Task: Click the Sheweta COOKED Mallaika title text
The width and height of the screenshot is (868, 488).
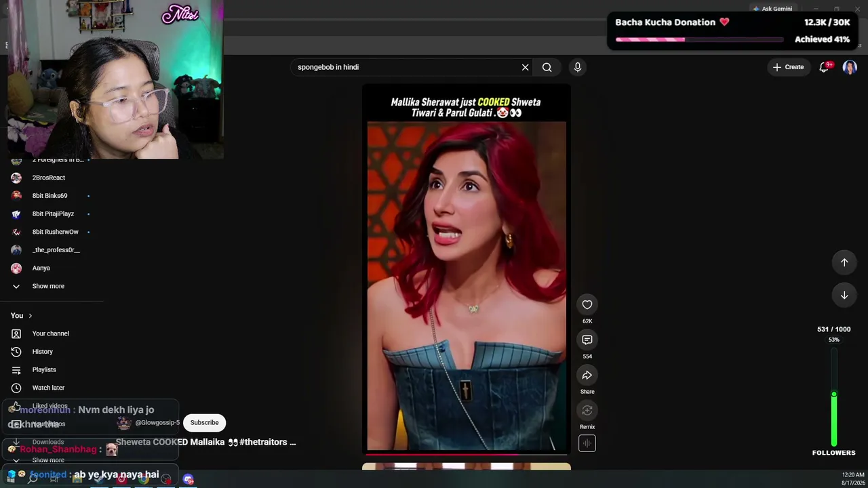Action: (x=171, y=442)
